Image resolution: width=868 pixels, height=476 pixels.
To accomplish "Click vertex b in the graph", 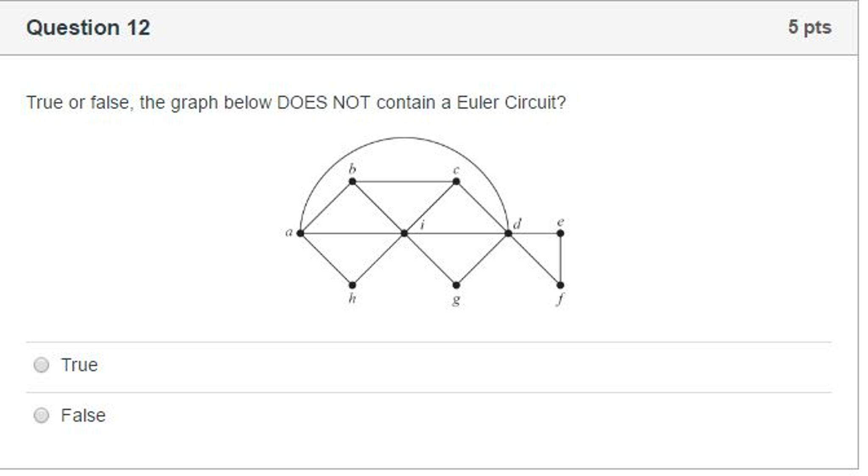I will coord(352,182).
